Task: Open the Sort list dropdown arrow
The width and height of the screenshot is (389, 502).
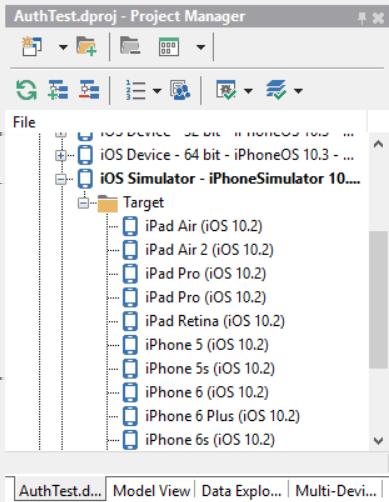Action: [x=157, y=90]
